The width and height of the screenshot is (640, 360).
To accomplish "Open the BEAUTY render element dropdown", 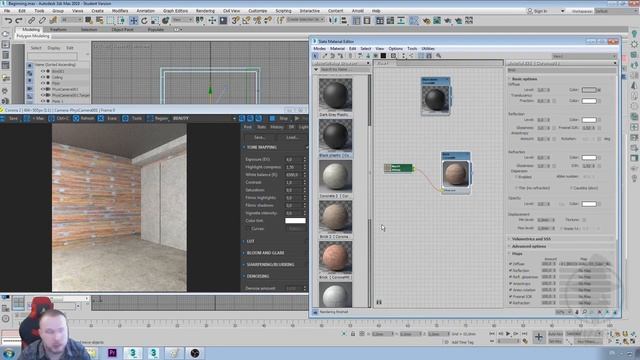I will tap(204, 118).
